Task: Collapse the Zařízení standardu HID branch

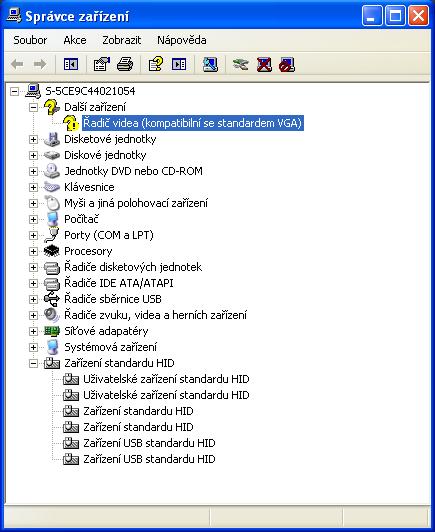Action: [33, 363]
